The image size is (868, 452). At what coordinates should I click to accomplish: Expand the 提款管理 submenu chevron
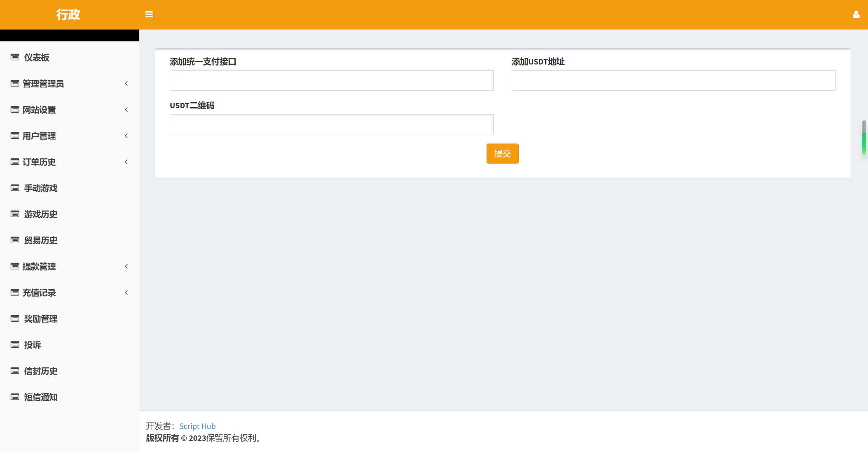click(126, 266)
